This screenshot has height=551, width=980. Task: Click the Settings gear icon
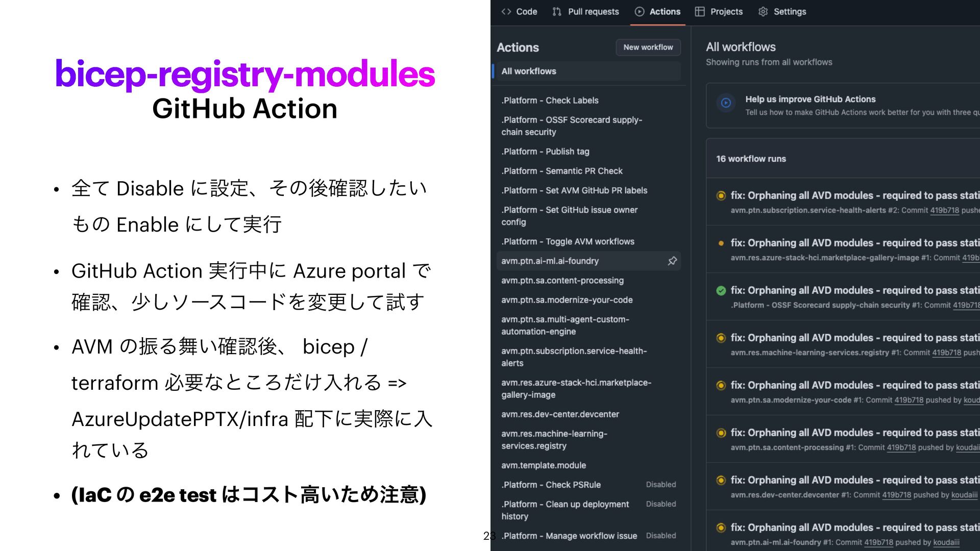pos(763,11)
